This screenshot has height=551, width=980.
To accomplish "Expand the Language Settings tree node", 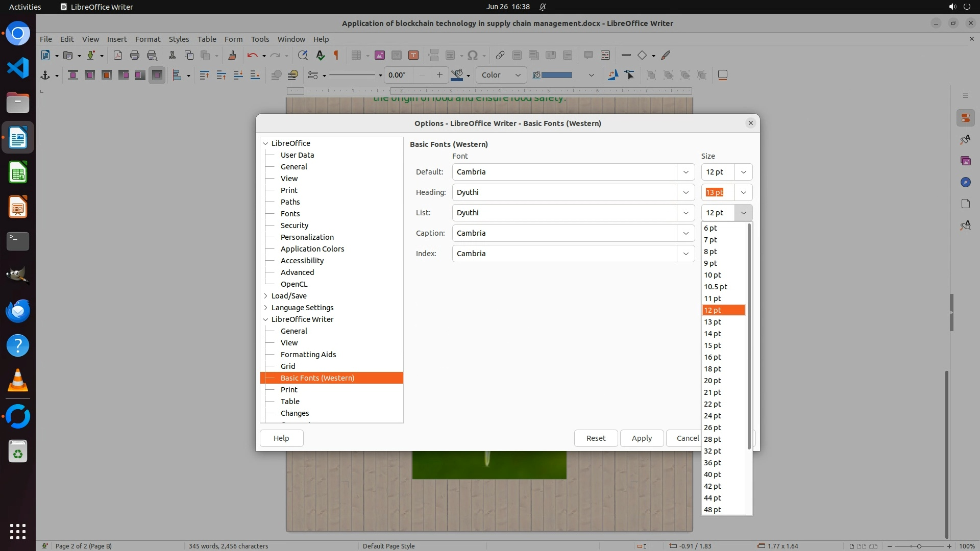I will (x=265, y=308).
